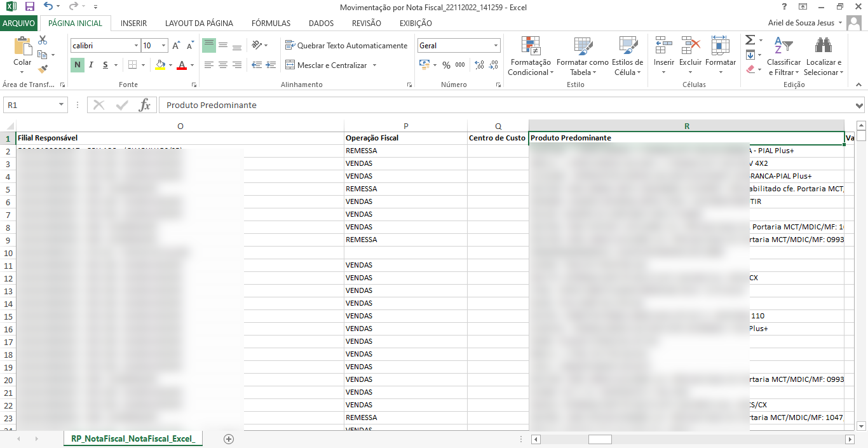The image size is (868, 448).
Task: Click the yellow fill color swatch
Action: pyautogui.click(x=160, y=65)
